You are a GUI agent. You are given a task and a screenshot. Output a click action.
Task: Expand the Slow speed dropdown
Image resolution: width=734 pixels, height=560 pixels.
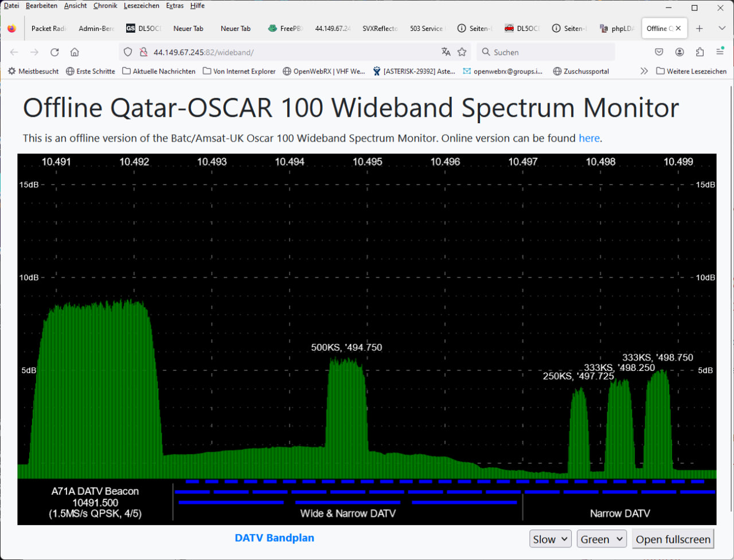pos(550,539)
